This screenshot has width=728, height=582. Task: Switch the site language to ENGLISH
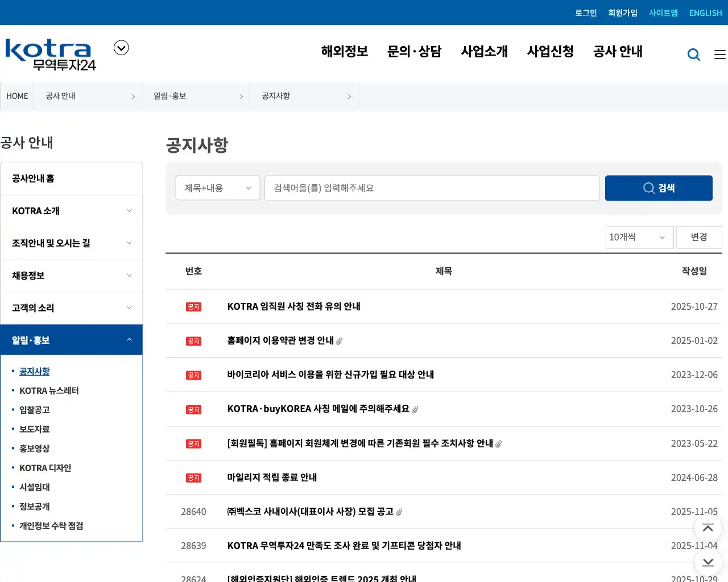705,13
